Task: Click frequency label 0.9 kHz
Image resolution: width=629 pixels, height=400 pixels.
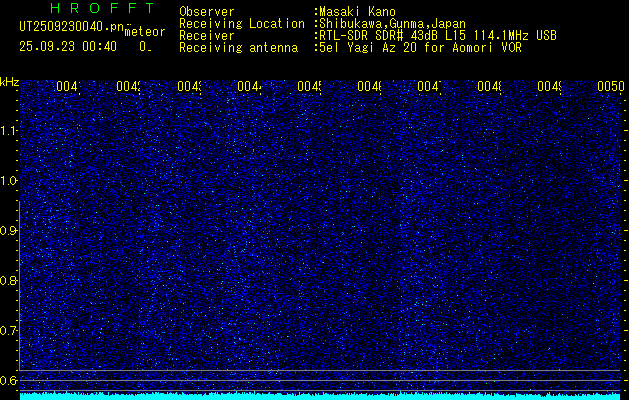Action: (x=8, y=231)
